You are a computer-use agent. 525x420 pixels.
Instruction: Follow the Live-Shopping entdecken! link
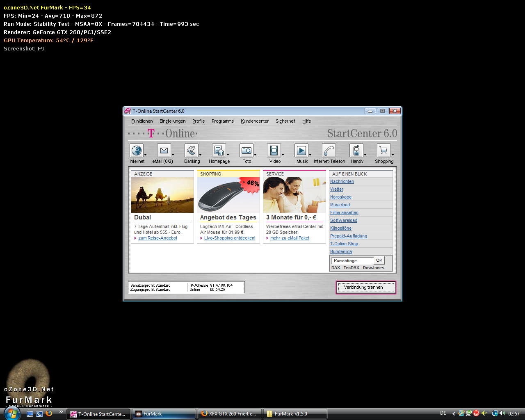pyautogui.click(x=230, y=238)
